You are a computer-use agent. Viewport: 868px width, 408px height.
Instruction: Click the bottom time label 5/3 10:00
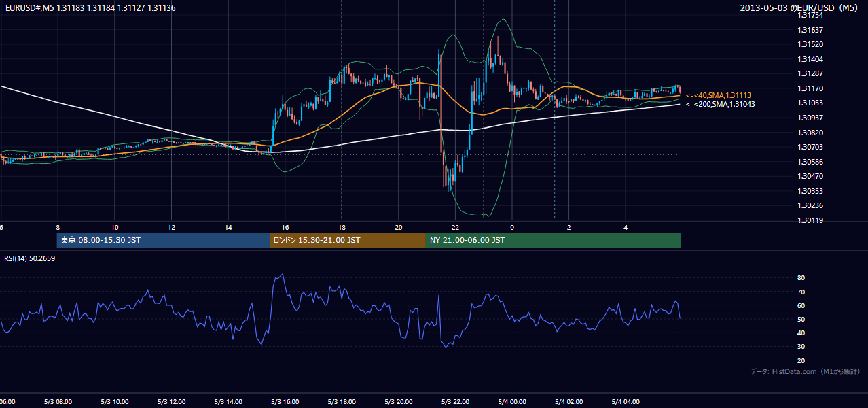(114, 402)
